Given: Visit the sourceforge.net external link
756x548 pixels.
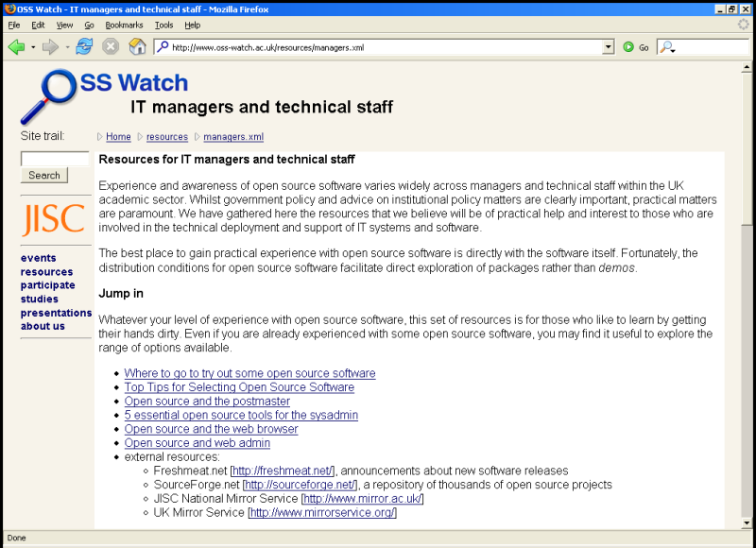Looking at the screenshot, I should click(301, 485).
